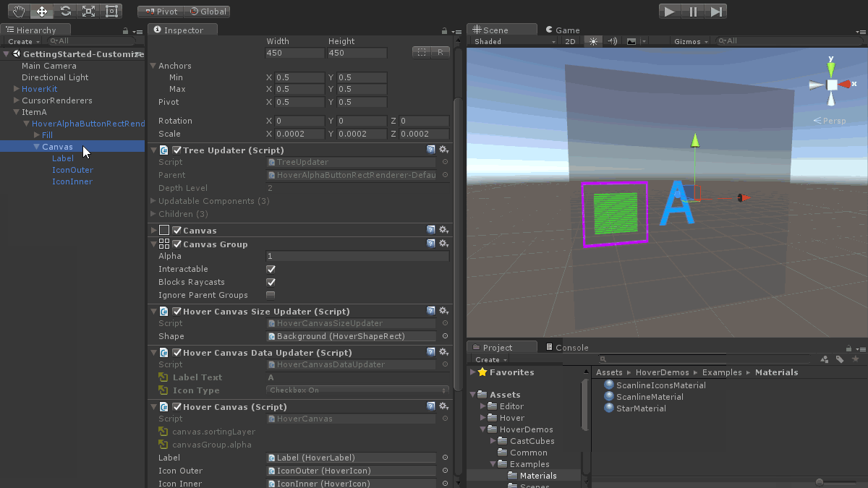
Task: Toggle scene lighting sun icon
Action: [593, 41]
